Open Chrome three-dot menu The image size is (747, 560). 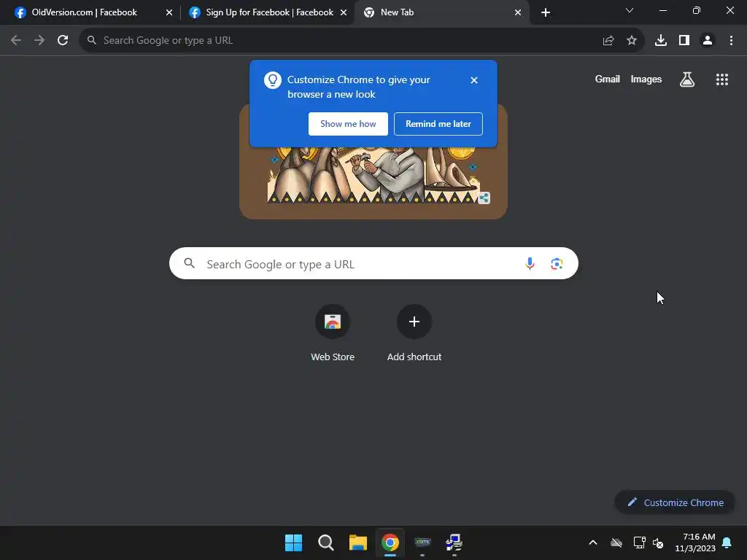click(x=731, y=41)
